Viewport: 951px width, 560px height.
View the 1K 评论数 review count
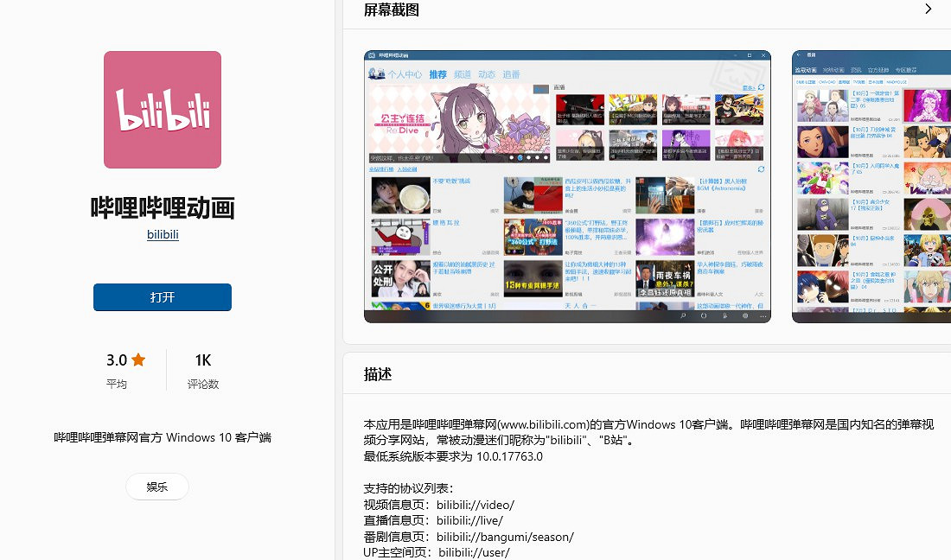(x=203, y=370)
